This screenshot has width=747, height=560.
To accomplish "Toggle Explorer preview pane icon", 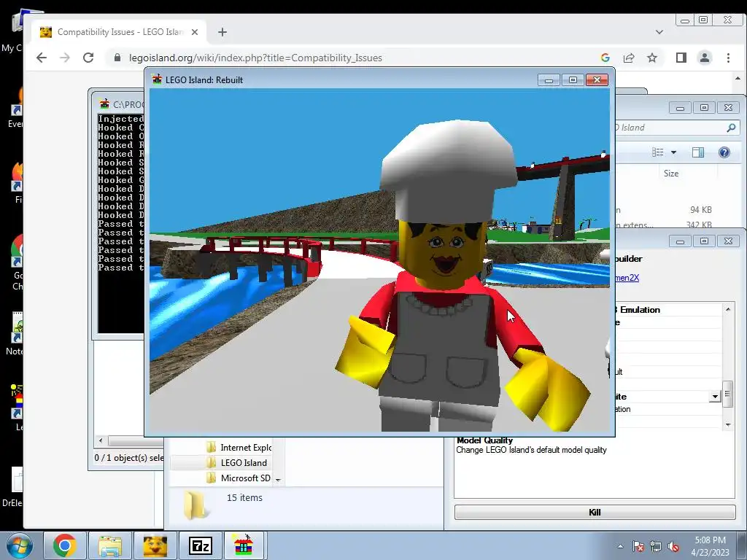I will [x=698, y=152].
